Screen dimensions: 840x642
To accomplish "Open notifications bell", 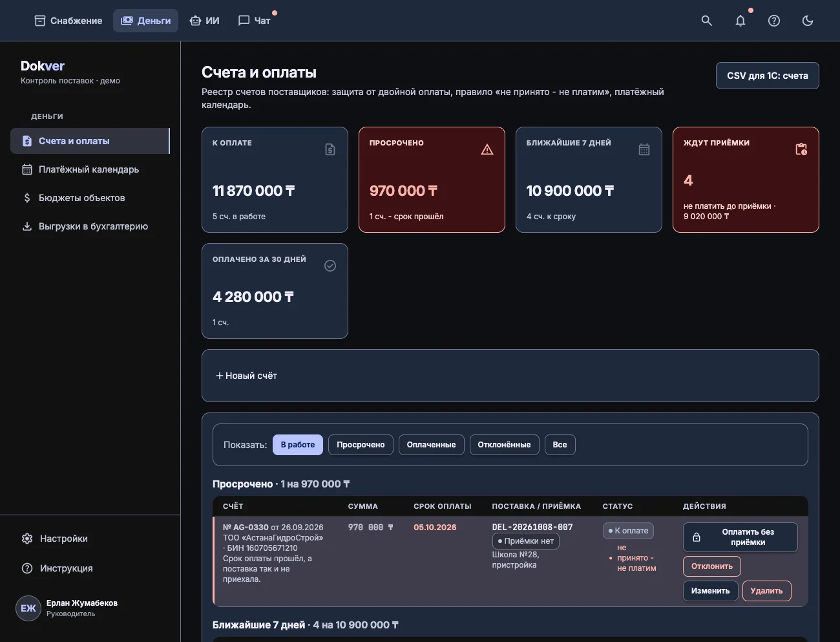I will click(x=740, y=21).
